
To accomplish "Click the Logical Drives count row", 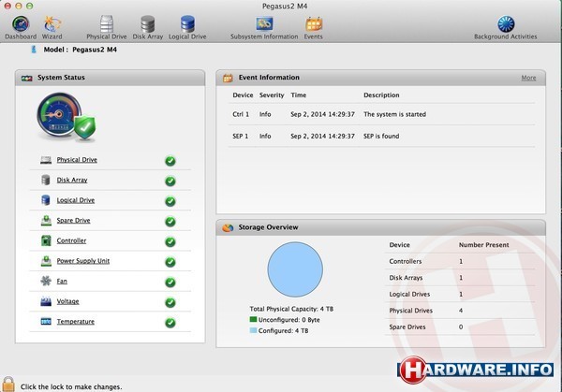I will [460, 295].
